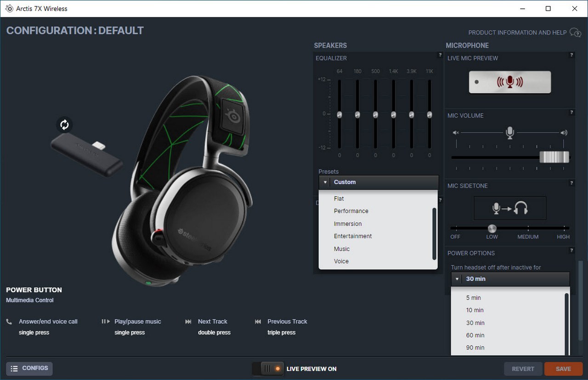Click the Previous Track icon

258,322
